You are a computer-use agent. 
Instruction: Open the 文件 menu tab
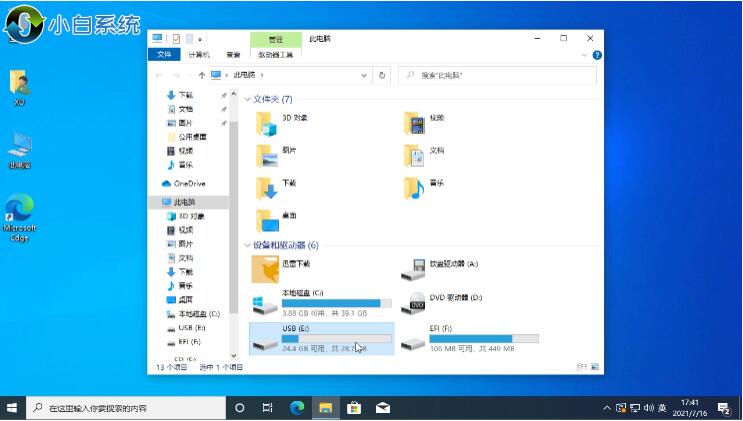click(x=164, y=55)
